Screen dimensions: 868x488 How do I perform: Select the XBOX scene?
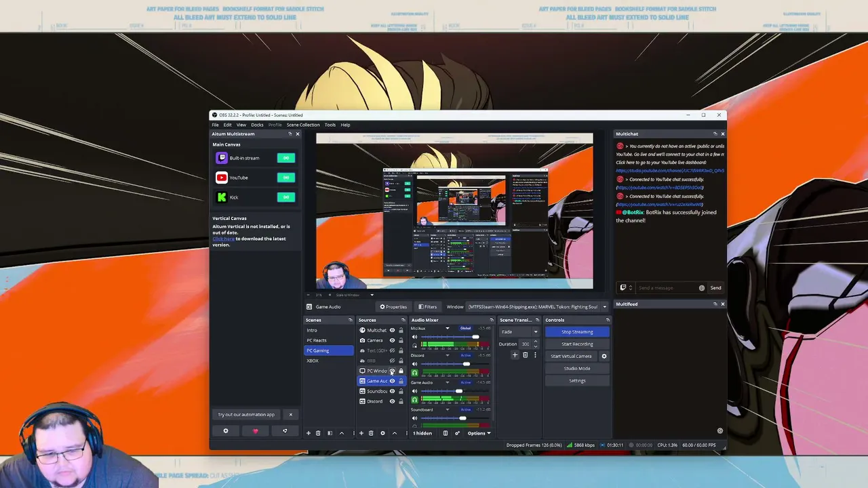click(x=329, y=361)
